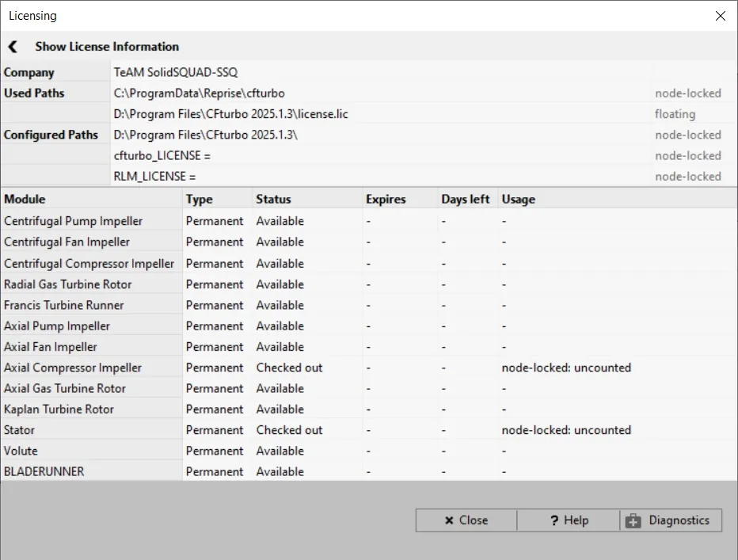
Task: Click the configured path D:\Program Files\CFturbo 2025.1.3\
Action: [206, 135]
